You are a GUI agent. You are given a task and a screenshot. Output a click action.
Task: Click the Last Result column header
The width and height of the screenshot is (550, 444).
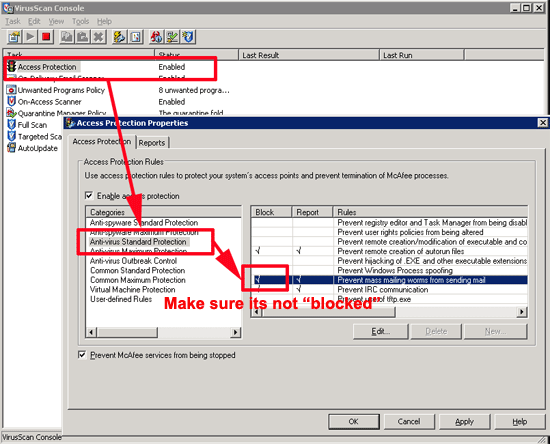click(309, 55)
